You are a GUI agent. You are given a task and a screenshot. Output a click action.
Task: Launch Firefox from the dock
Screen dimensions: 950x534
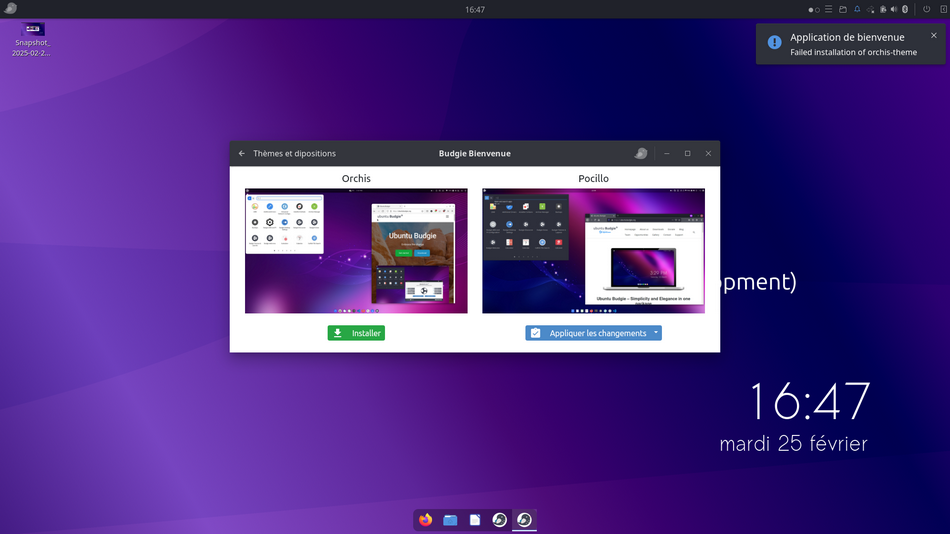(425, 519)
